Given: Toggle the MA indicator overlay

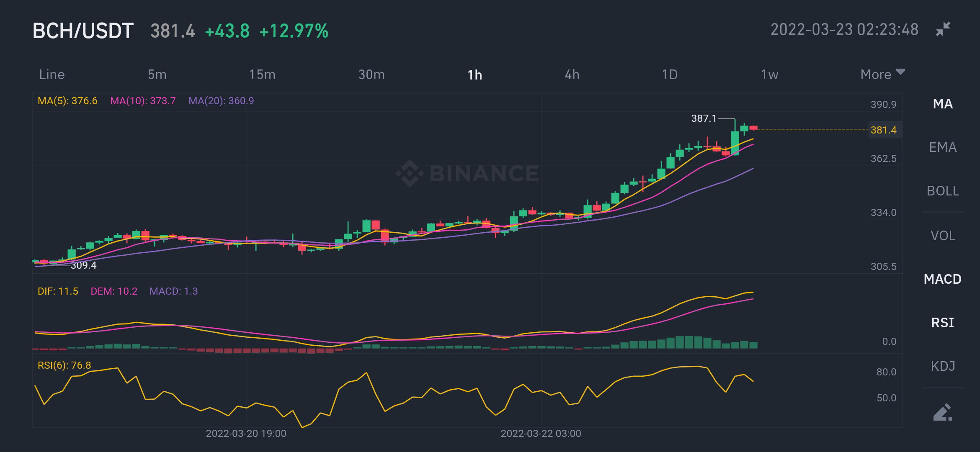Looking at the screenshot, I should 943,104.
